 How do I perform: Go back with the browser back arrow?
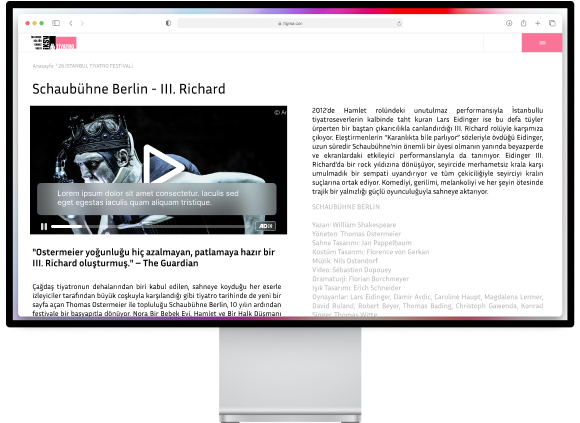[x=71, y=23]
